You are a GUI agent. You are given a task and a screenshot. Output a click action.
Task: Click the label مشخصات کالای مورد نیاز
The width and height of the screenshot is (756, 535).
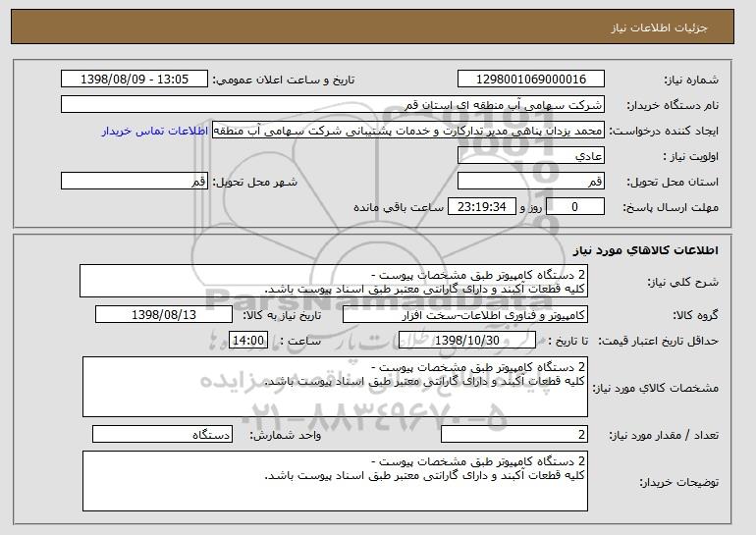coord(655,388)
